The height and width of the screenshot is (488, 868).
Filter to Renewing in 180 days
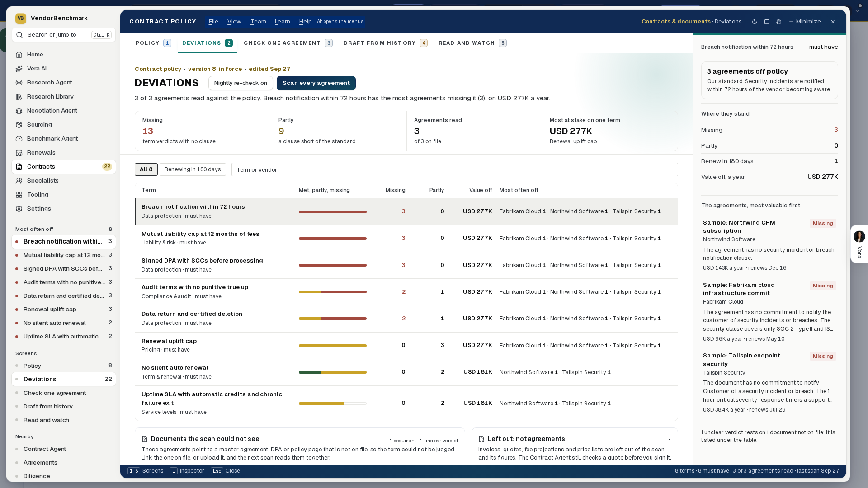click(193, 169)
